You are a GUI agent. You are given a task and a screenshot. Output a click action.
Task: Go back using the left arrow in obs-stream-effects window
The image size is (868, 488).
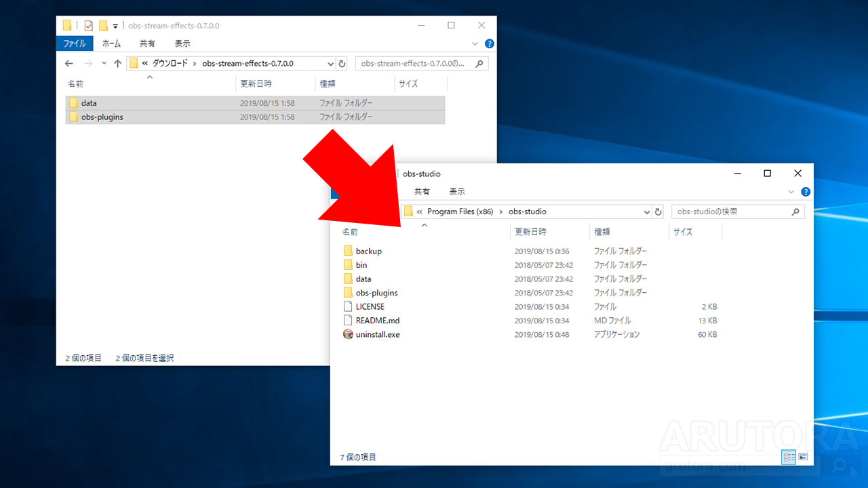68,64
